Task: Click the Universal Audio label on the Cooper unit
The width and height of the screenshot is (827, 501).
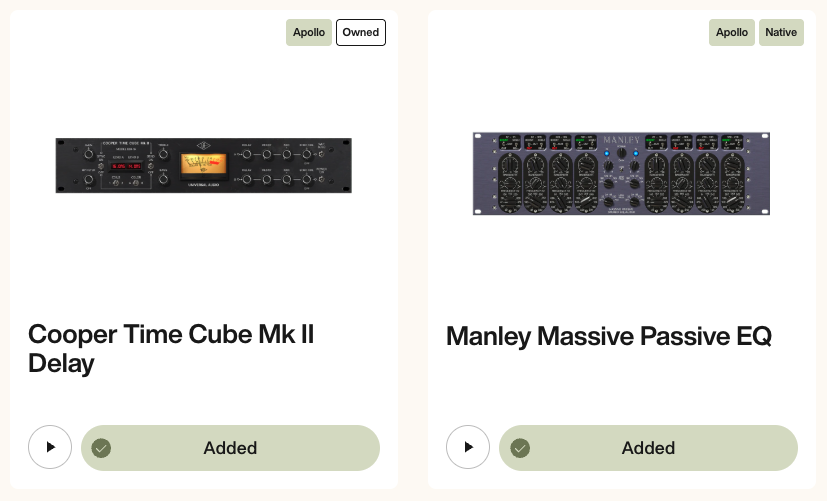Action: pyautogui.click(x=202, y=186)
